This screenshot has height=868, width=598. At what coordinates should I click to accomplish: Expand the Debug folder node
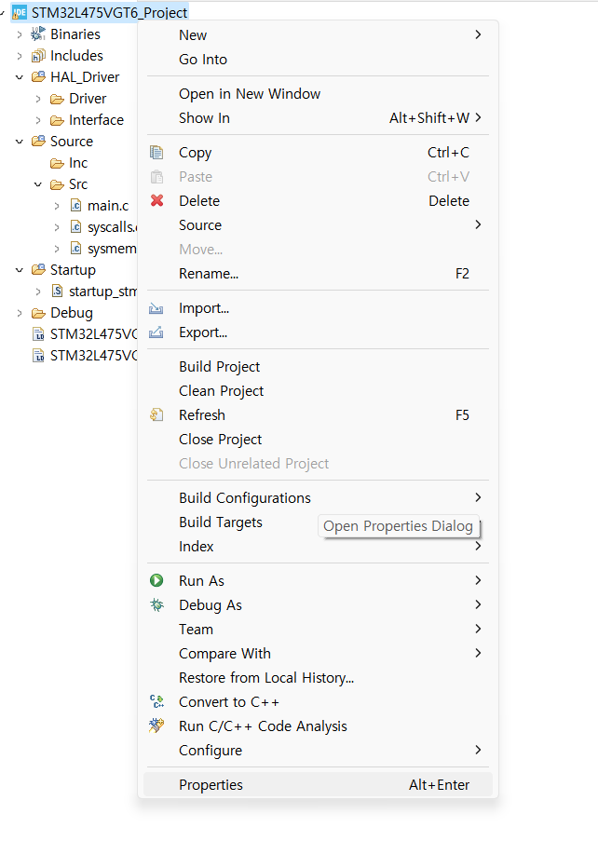click(20, 313)
